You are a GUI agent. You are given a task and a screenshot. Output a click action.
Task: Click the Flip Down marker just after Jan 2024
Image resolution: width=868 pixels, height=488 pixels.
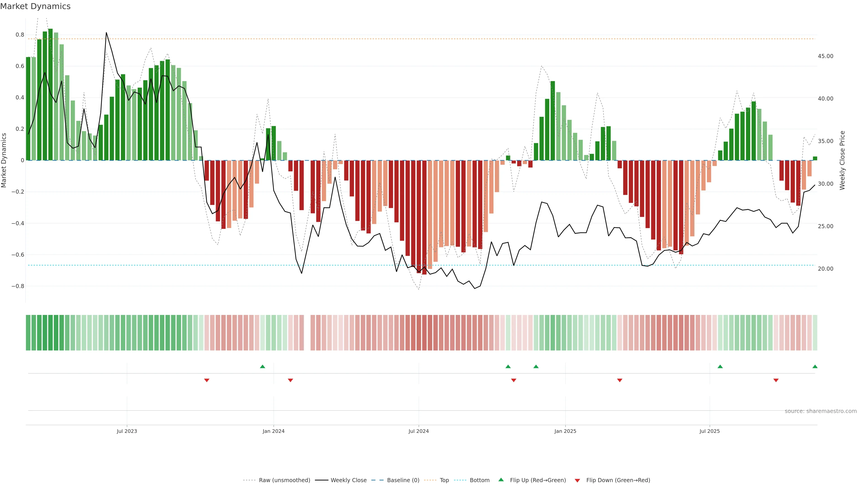coord(290,380)
